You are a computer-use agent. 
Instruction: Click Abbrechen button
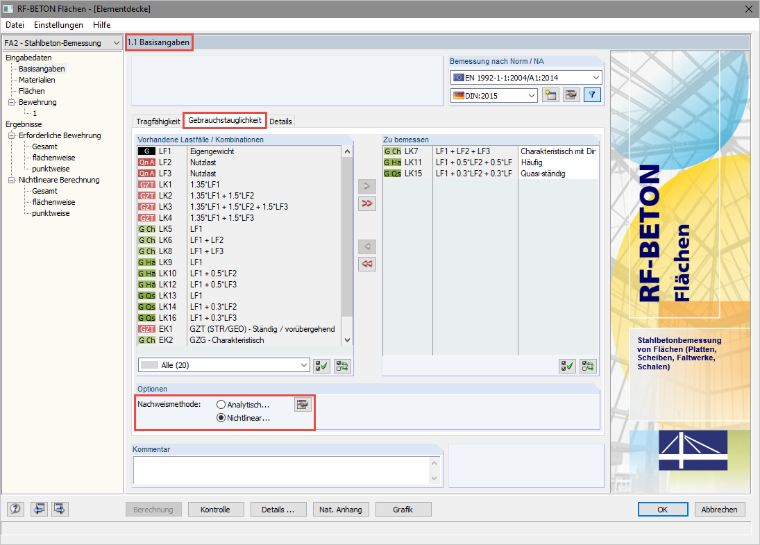click(719, 510)
